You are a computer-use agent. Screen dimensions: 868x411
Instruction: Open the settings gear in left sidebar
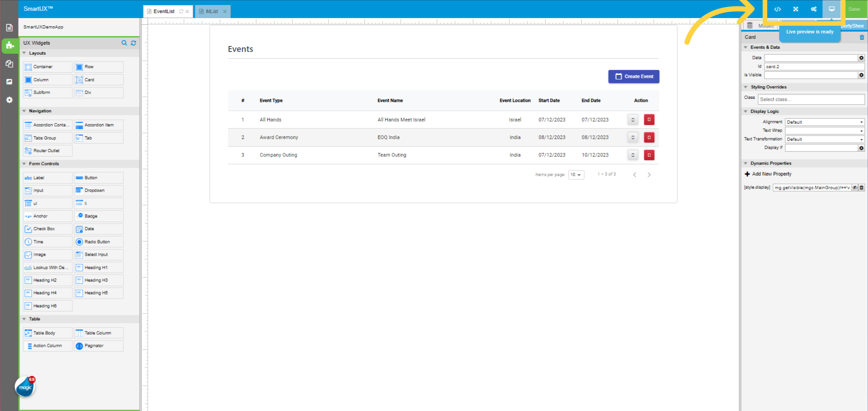click(x=9, y=100)
